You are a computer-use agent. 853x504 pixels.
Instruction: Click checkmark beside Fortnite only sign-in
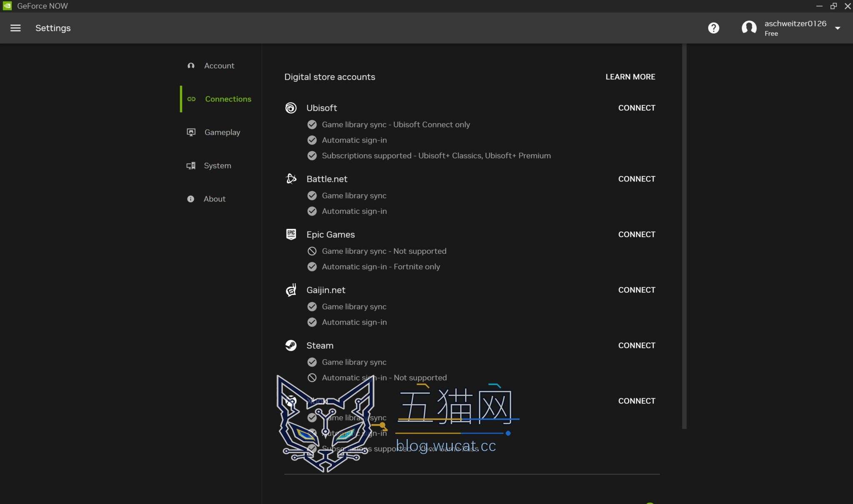point(312,267)
